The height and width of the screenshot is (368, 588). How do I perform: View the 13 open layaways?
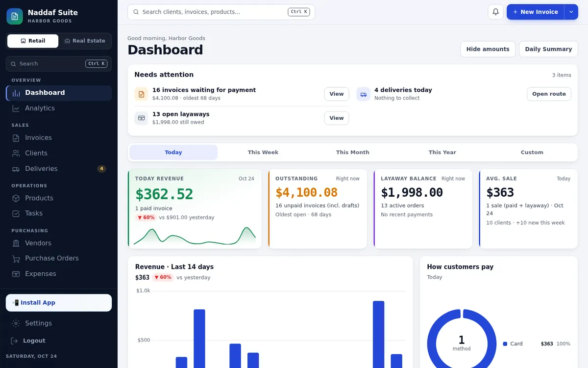tap(337, 118)
